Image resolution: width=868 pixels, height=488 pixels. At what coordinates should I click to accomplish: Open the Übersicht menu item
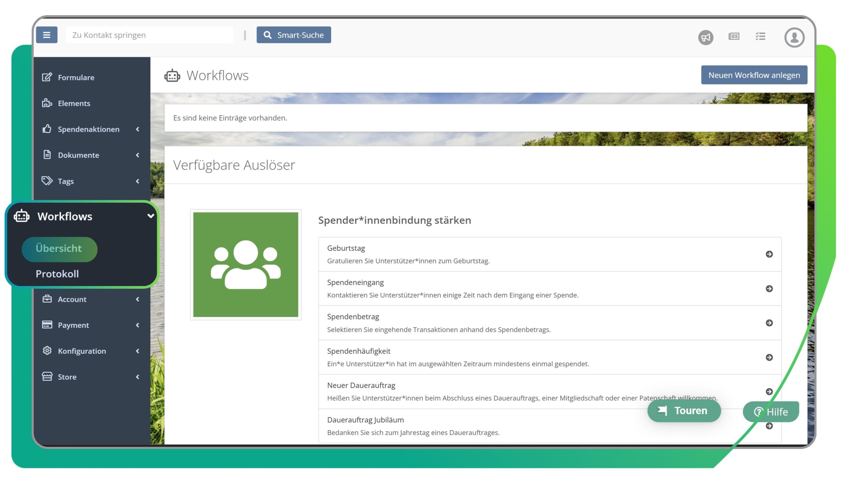coord(59,249)
